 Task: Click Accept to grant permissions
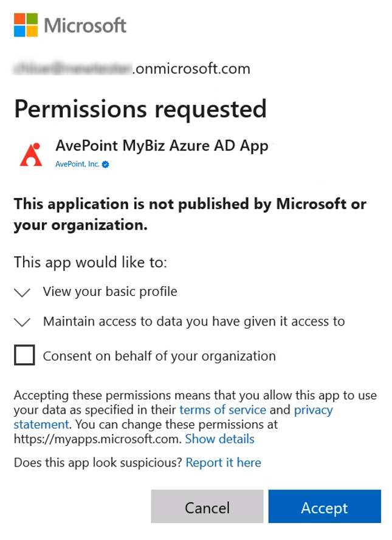pos(324,507)
